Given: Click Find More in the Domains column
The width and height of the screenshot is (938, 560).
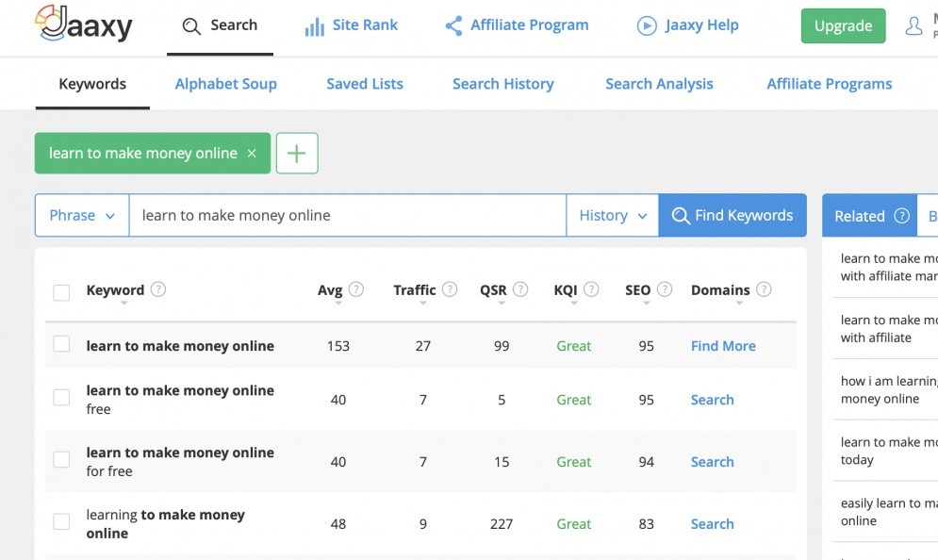Looking at the screenshot, I should pos(723,346).
